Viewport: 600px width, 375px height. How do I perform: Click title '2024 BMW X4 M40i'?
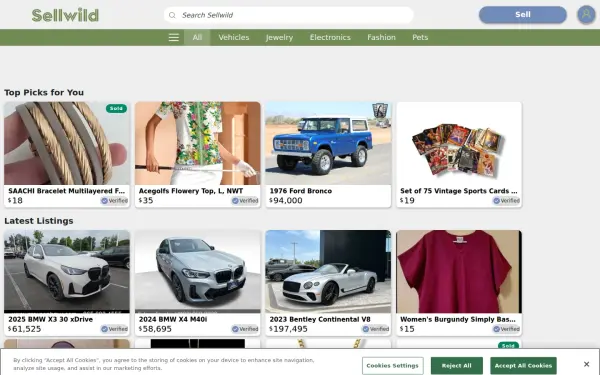point(173,320)
